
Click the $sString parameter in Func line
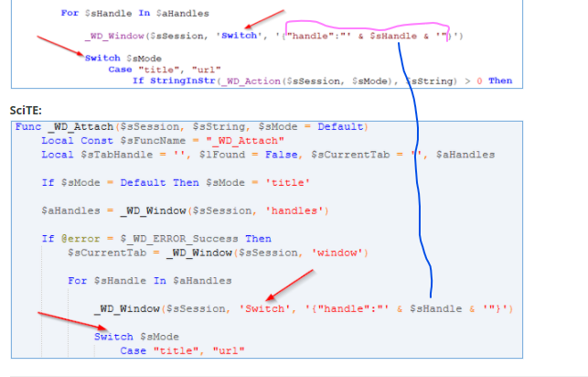[x=219, y=127]
